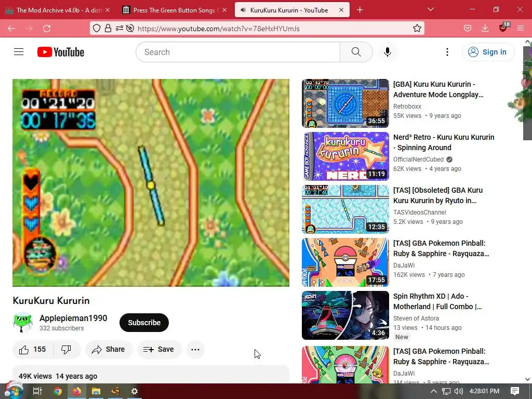
Task: Go to YouTube home via logo
Action: point(61,52)
